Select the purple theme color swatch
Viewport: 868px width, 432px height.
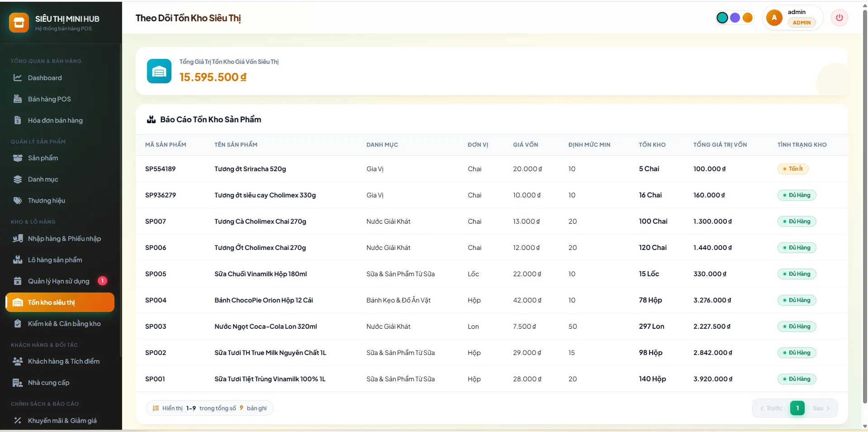[x=735, y=18]
